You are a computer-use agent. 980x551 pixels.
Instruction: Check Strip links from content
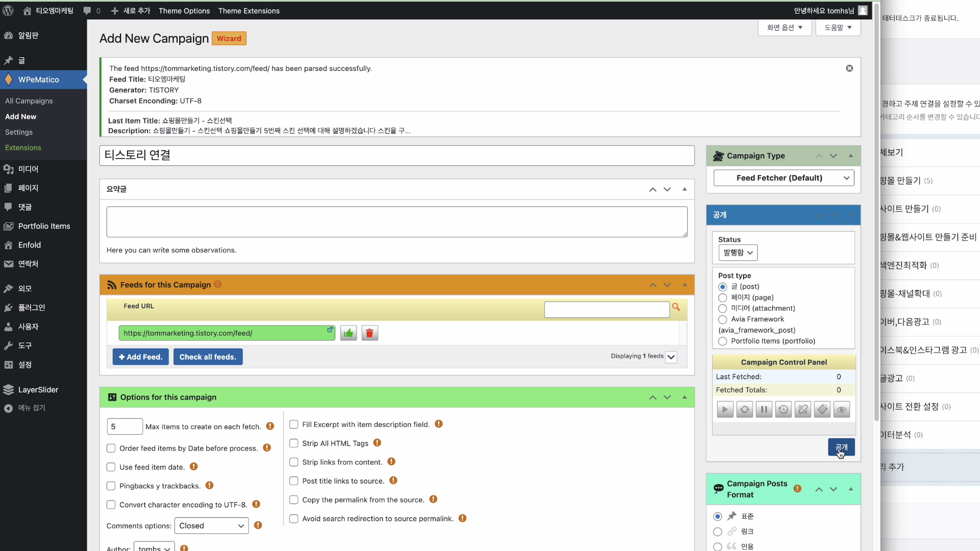293,462
